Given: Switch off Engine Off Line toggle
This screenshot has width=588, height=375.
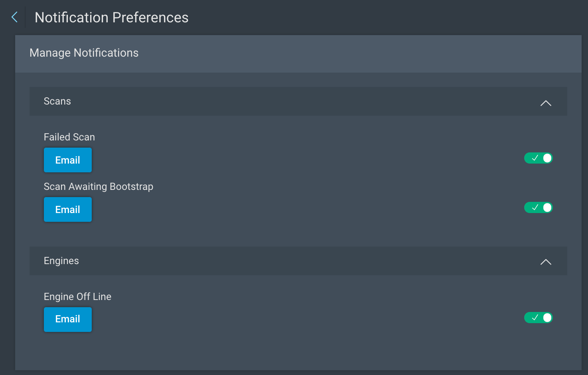Looking at the screenshot, I should pos(538,318).
